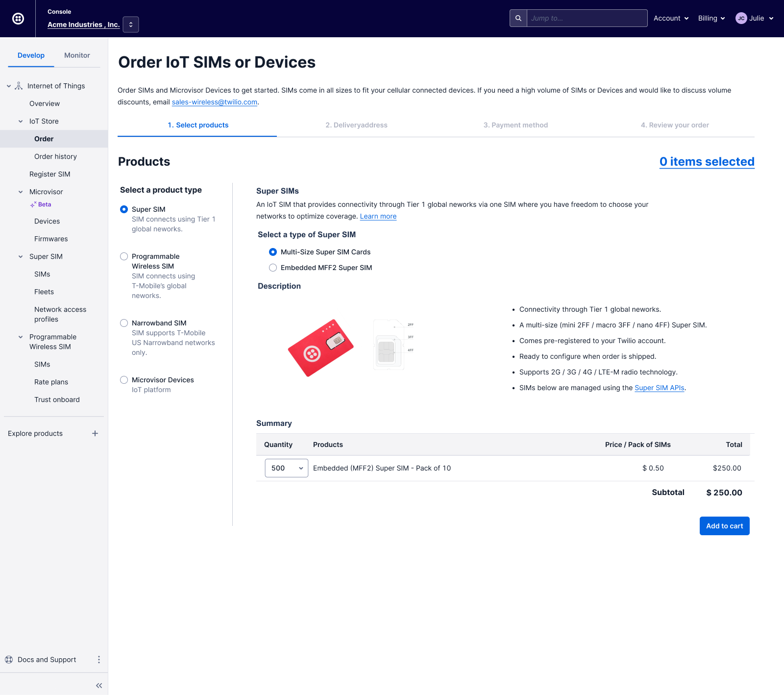This screenshot has width=784, height=695.
Task: Click the search magnifier icon
Action: click(x=518, y=18)
